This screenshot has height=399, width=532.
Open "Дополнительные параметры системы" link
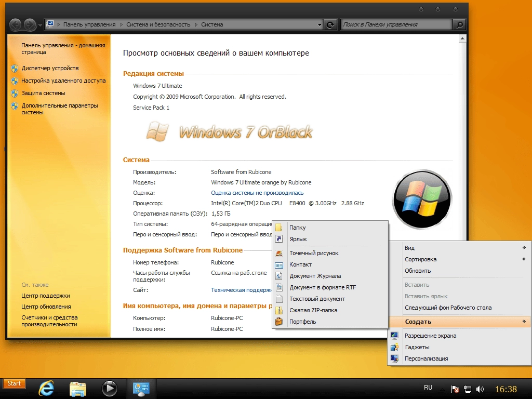click(x=60, y=109)
